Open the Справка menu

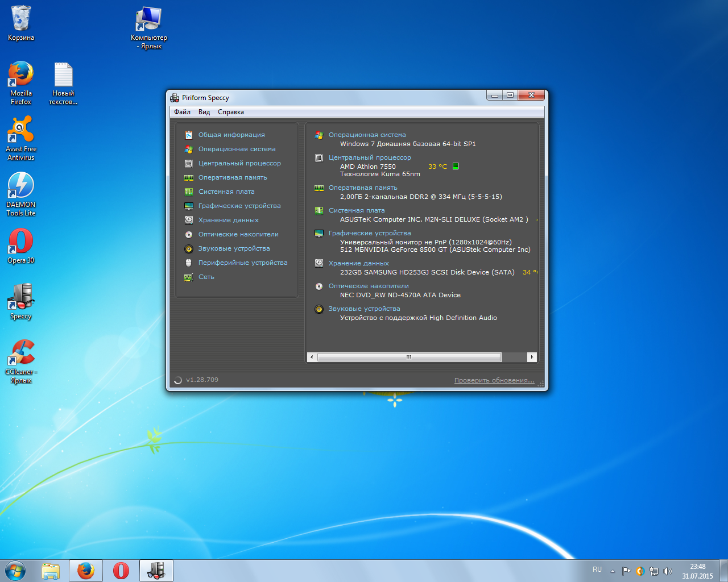tap(231, 112)
